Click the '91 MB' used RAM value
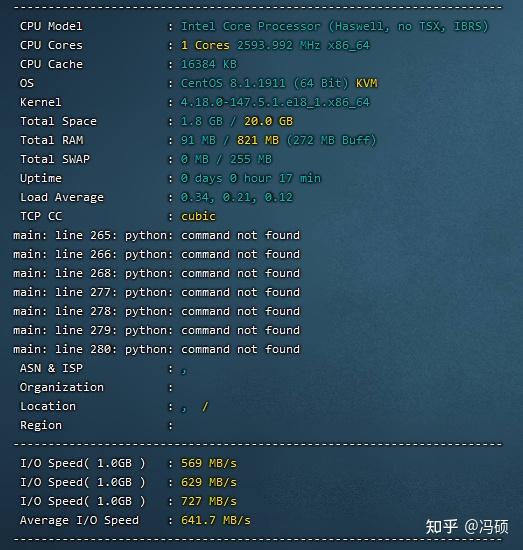The height and width of the screenshot is (550, 523). (x=198, y=140)
